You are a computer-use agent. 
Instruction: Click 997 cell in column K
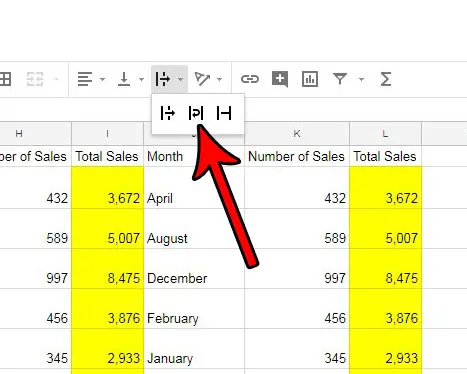coord(297,269)
